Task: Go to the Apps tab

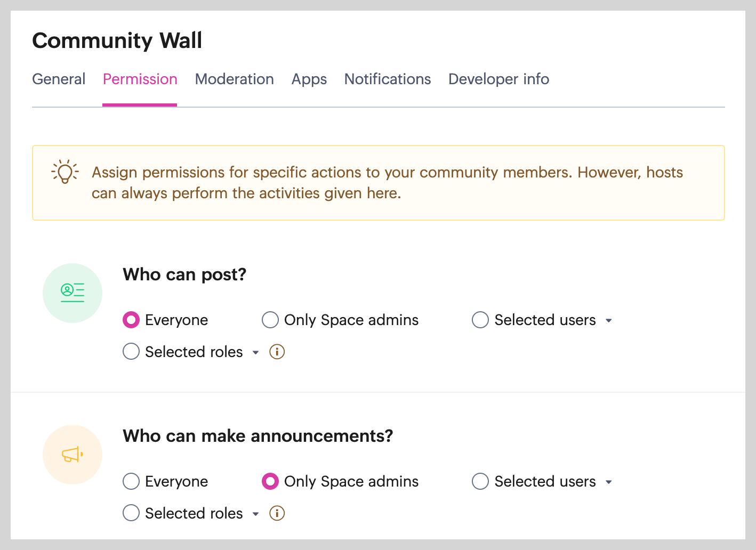Action: click(309, 79)
